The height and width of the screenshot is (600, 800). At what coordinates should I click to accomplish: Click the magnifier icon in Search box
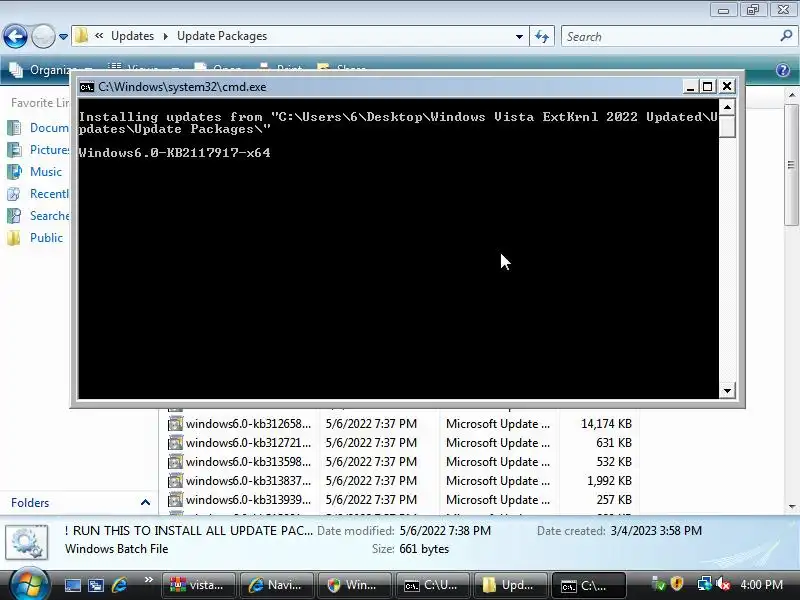coord(787,36)
